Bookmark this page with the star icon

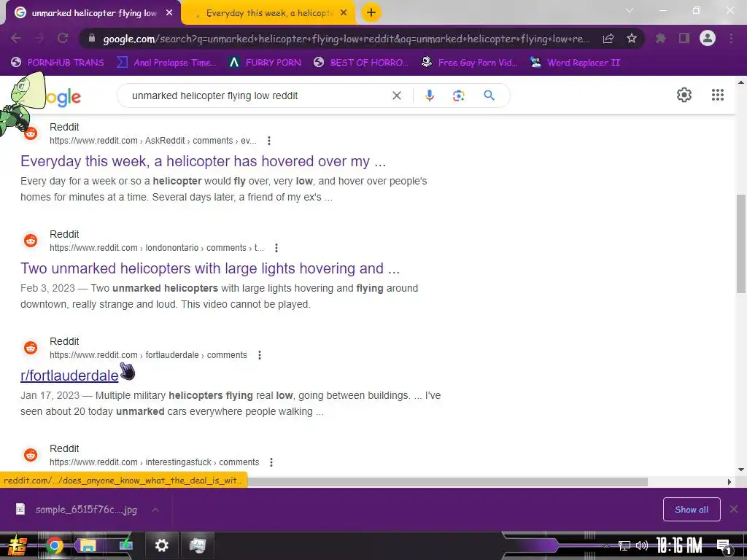point(632,39)
